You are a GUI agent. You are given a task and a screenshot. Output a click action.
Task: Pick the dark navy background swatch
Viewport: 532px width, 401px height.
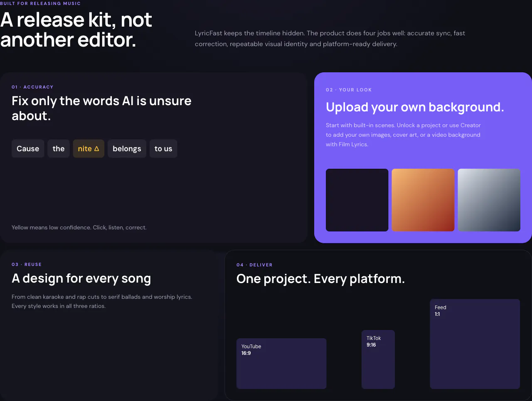click(357, 200)
